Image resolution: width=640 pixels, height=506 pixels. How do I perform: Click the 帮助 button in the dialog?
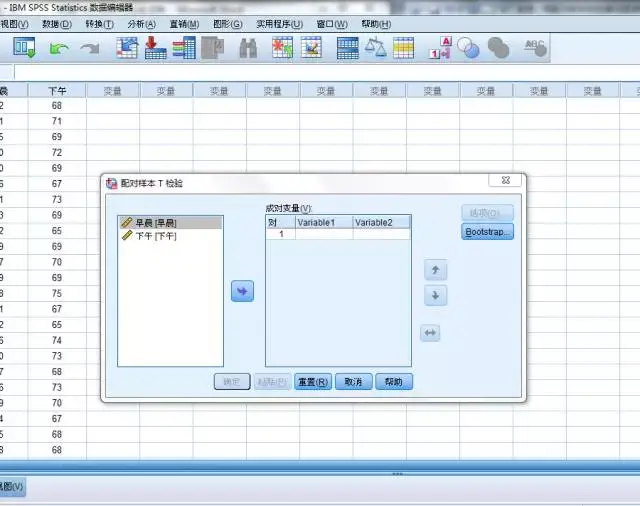pyautogui.click(x=394, y=382)
